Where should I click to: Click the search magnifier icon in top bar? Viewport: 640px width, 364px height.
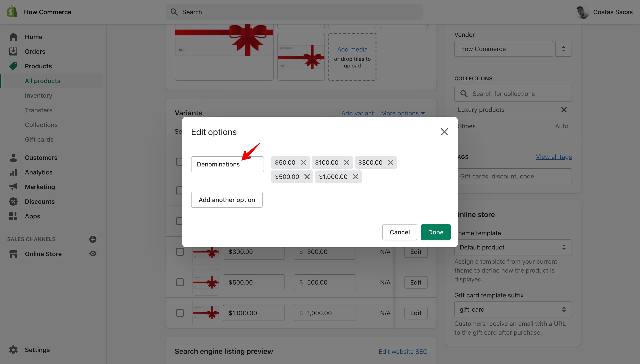[174, 12]
